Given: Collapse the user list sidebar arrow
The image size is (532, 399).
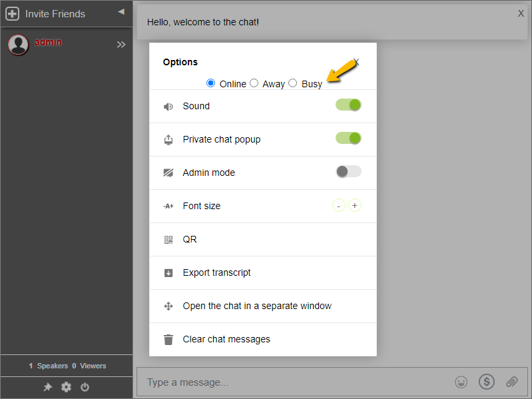Looking at the screenshot, I should point(121,12).
